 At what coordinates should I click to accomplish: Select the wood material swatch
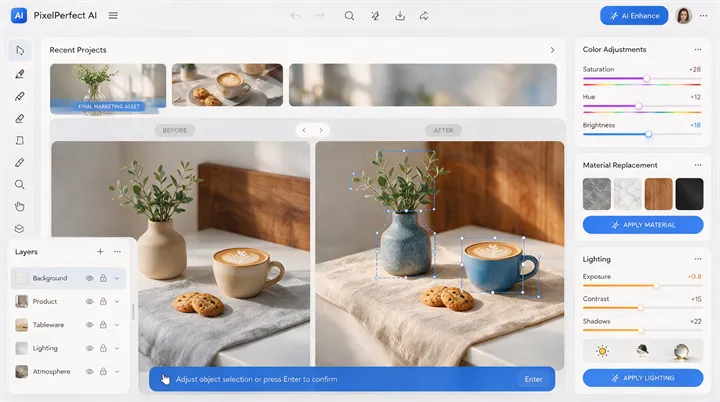(x=658, y=194)
